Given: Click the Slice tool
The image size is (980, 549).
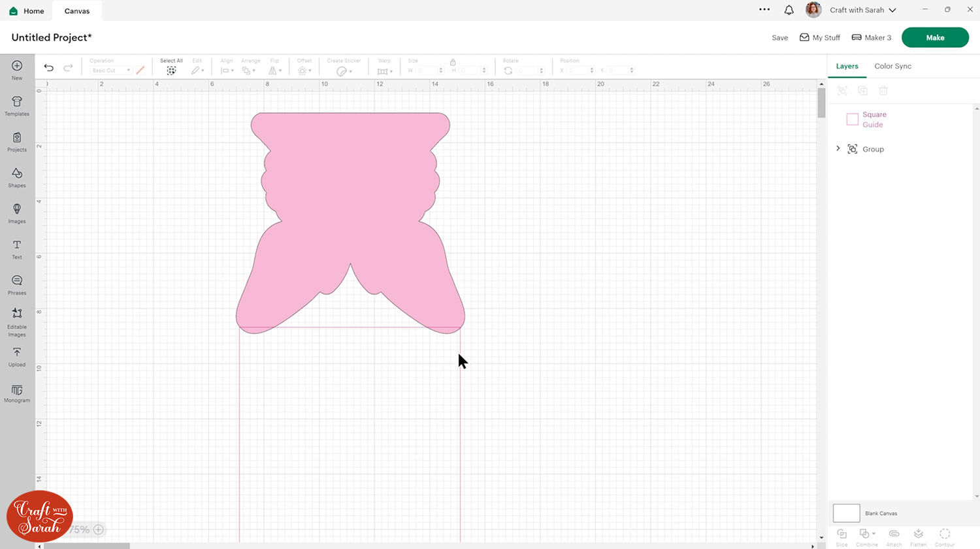Looking at the screenshot, I should click(x=841, y=538).
